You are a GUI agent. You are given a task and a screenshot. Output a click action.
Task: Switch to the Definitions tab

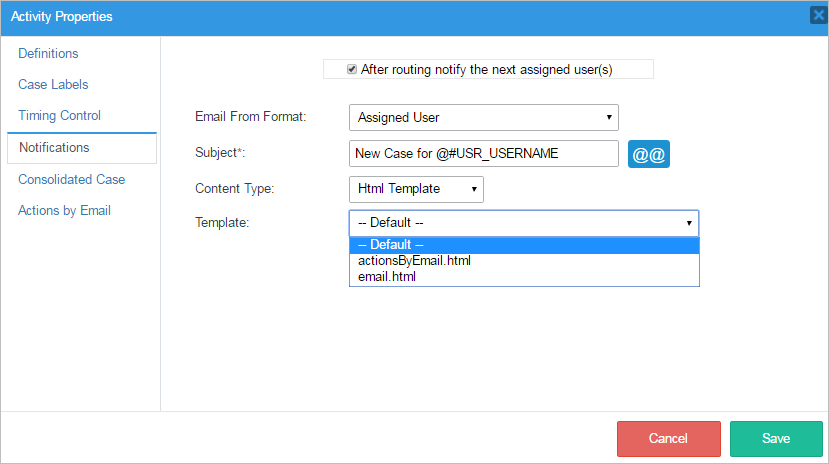pos(48,54)
